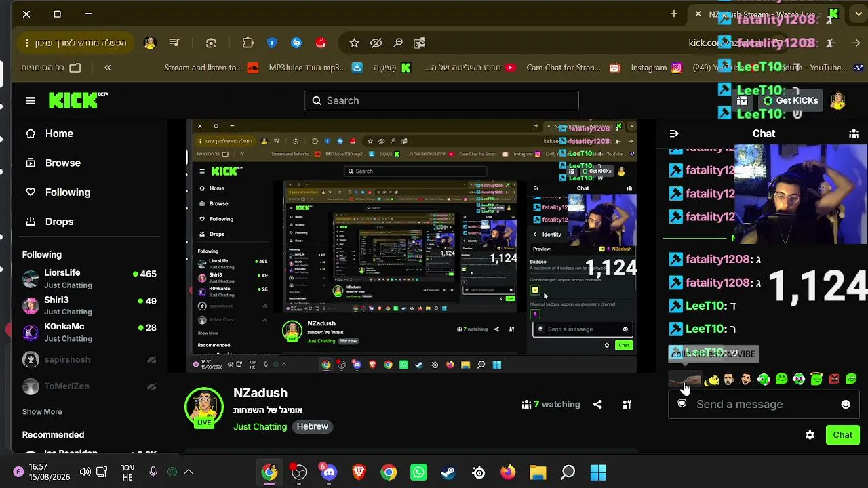Image resolution: width=868 pixels, height=488 pixels.
Task: Open the Kick sidebar hamburger menu
Action: click(x=31, y=100)
